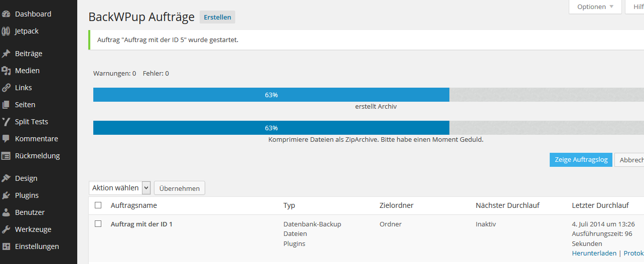
Task: Click the Kommentare speech bubble icon
Action: point(6,139)
